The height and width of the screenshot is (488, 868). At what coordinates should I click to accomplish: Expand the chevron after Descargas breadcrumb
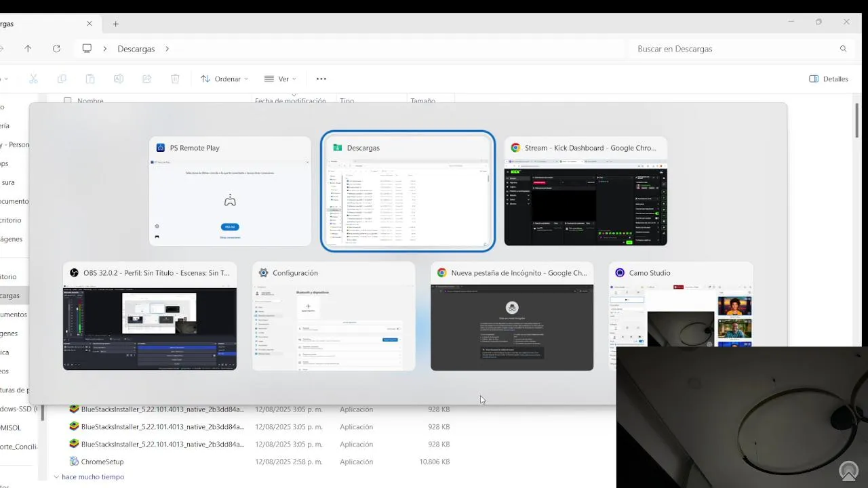click(x=167, y=49)
